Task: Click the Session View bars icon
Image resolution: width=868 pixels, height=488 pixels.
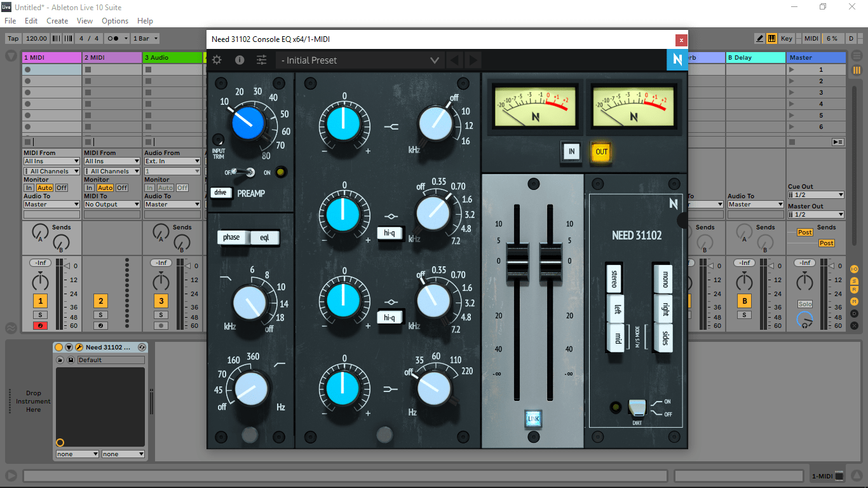Action: pyautogui.click(x=857, y=70)
